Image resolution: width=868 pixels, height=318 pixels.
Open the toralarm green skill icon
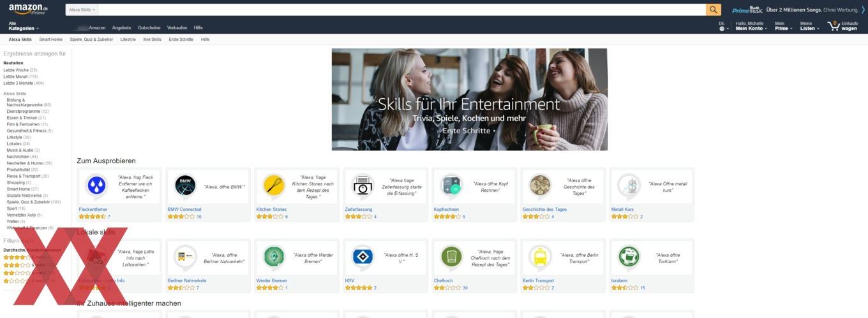(x=629, y=256)
